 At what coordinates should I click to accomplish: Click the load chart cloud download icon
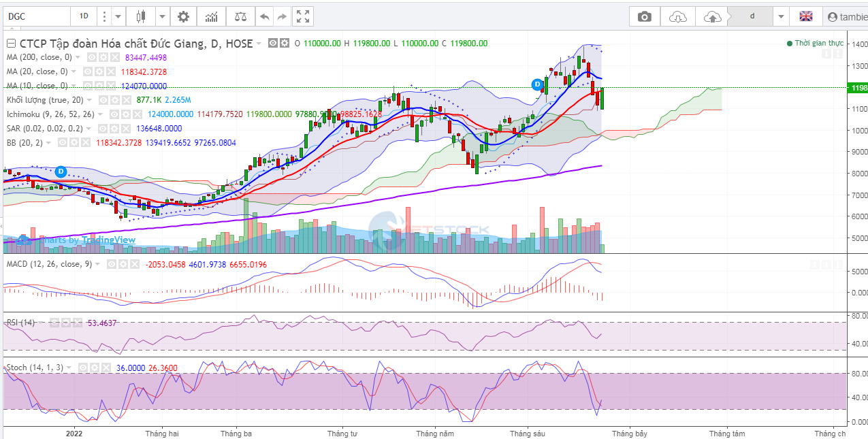(678, 16)
